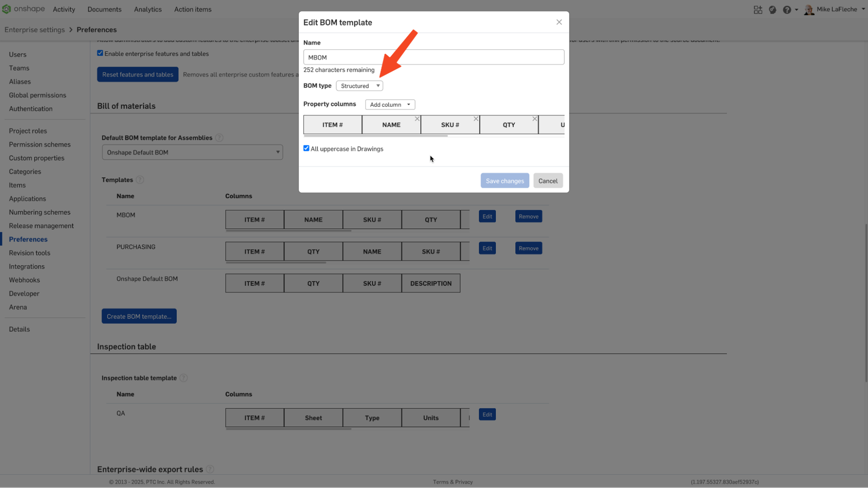Open the BOM type Structured dropdown
The image size is (868, 488).
click(x=360, y=86)
